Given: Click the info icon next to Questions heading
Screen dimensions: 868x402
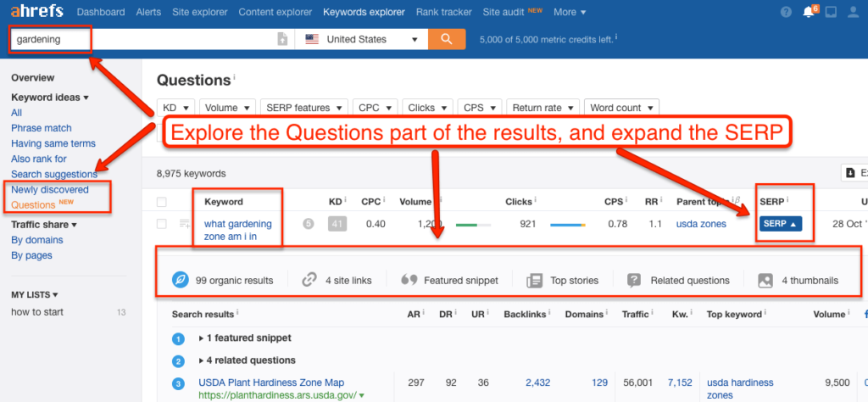Looking at the screenshot, I should (234, 78).
